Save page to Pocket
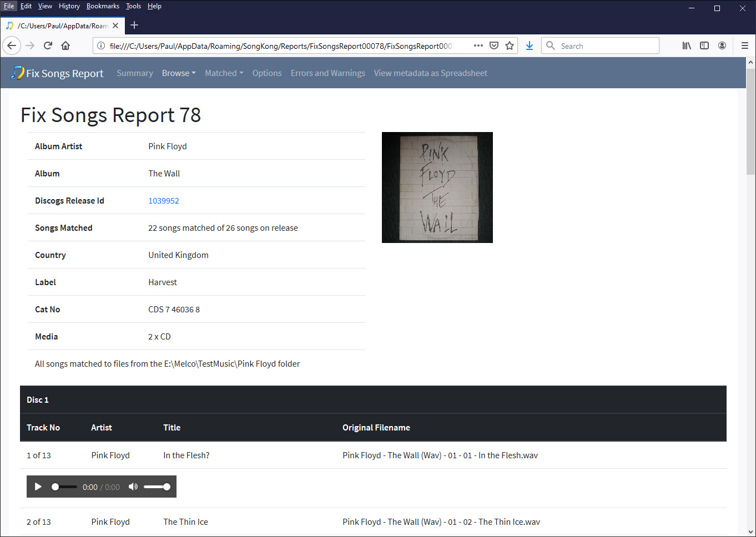This screenshot has width=756, height=537. point(494,45)
